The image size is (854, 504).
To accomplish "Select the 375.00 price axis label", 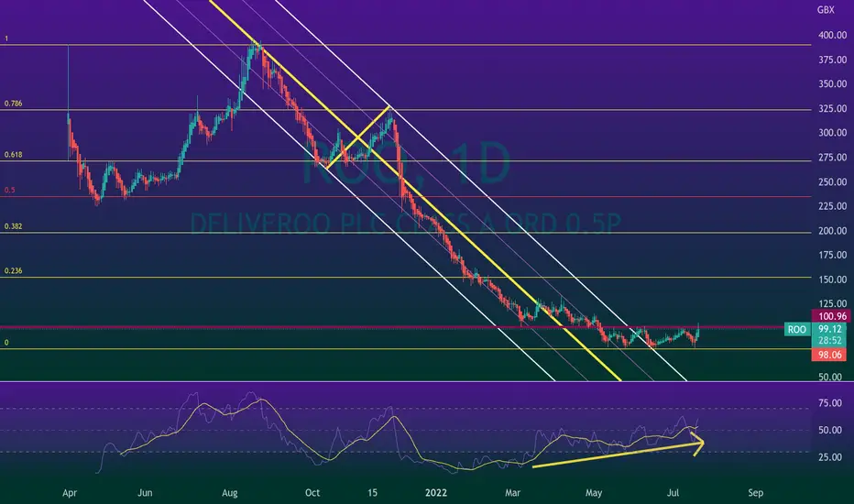I will 833,60.
